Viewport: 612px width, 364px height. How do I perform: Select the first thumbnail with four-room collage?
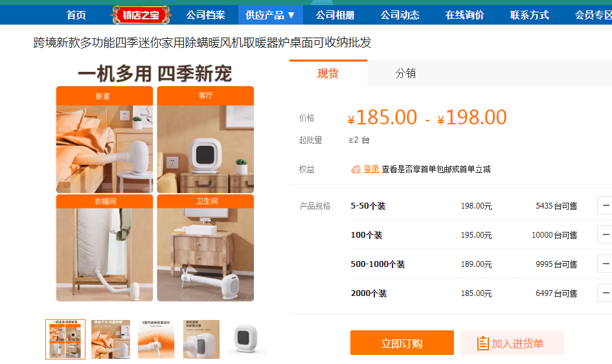click(65, 339)
